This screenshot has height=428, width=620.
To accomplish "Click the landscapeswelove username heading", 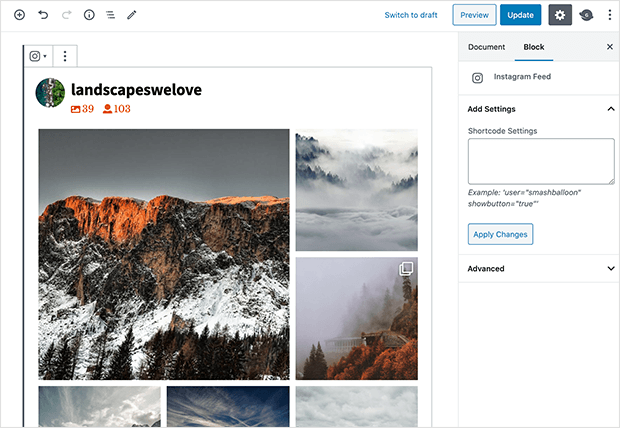I will (x=136, y=90).
